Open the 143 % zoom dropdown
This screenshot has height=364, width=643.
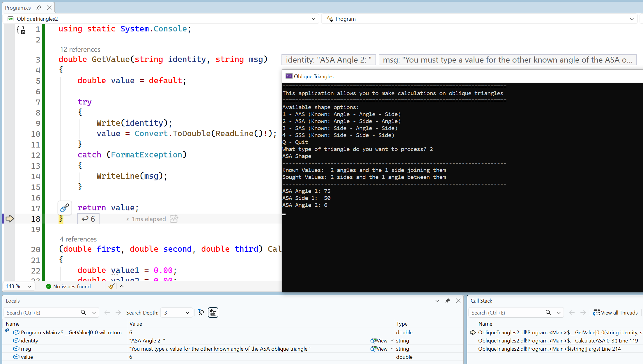[29, 286]
